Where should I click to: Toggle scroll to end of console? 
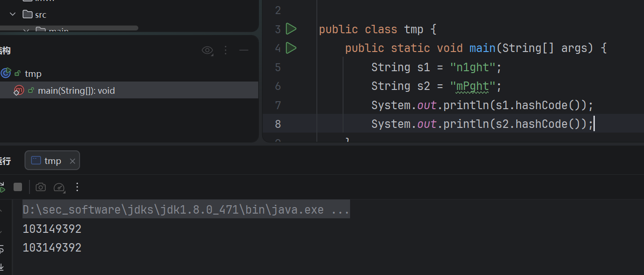pyautogui.click(x=2, y=267)
